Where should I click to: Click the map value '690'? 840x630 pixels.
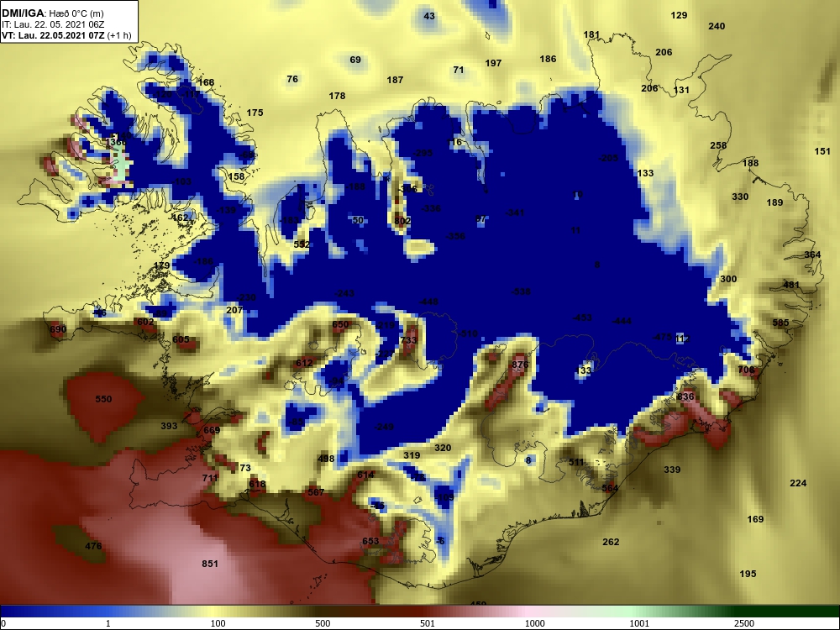[x=58, y=329]
